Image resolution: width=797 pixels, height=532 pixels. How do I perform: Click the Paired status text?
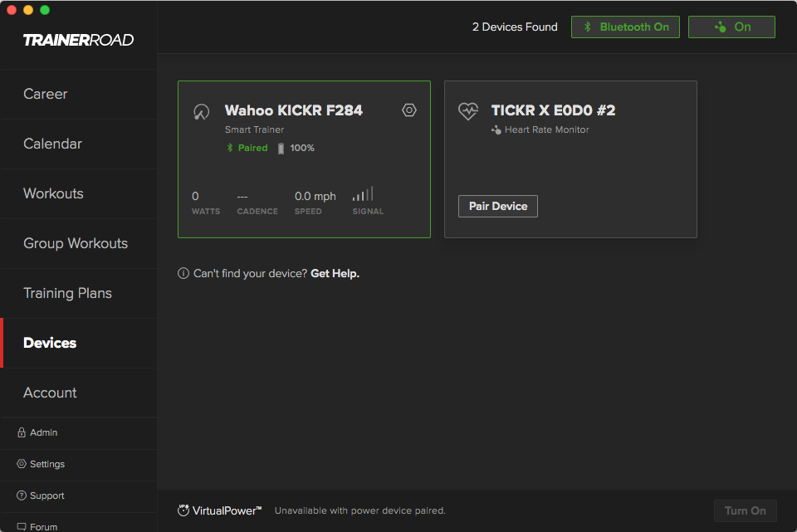[x=252, y=148]
